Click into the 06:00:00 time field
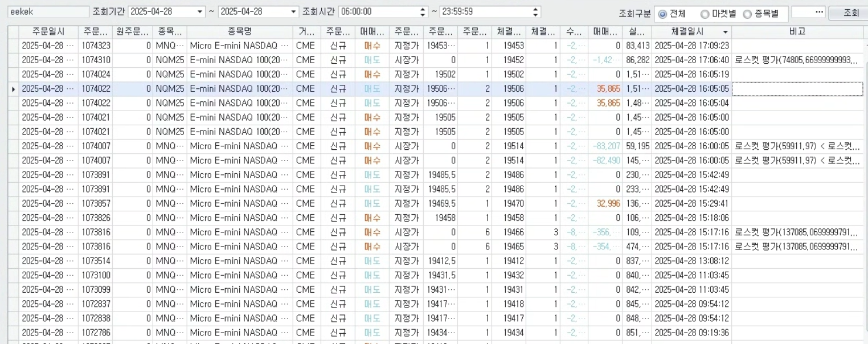The width and height of the screenshot is (868, 344). coord(379,12)
